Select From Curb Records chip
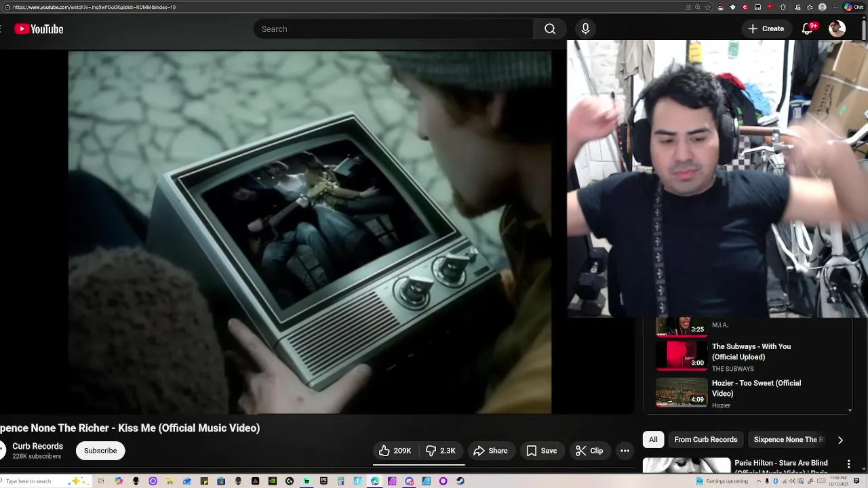868x488 pixels. click(x=705, y=440)
